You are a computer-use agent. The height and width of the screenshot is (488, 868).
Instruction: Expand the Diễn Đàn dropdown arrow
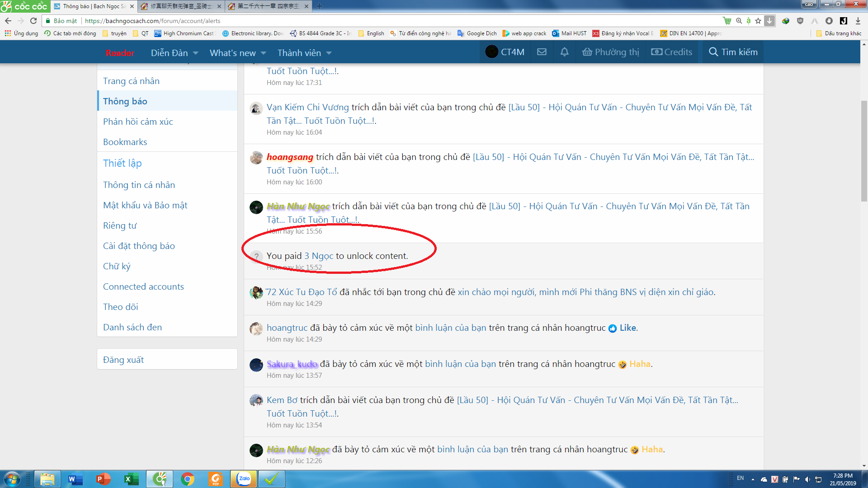pos(196,53)
